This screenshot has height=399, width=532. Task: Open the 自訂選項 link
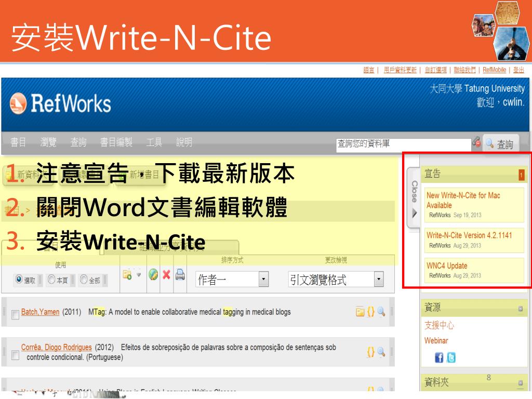[x=436, y=70]
